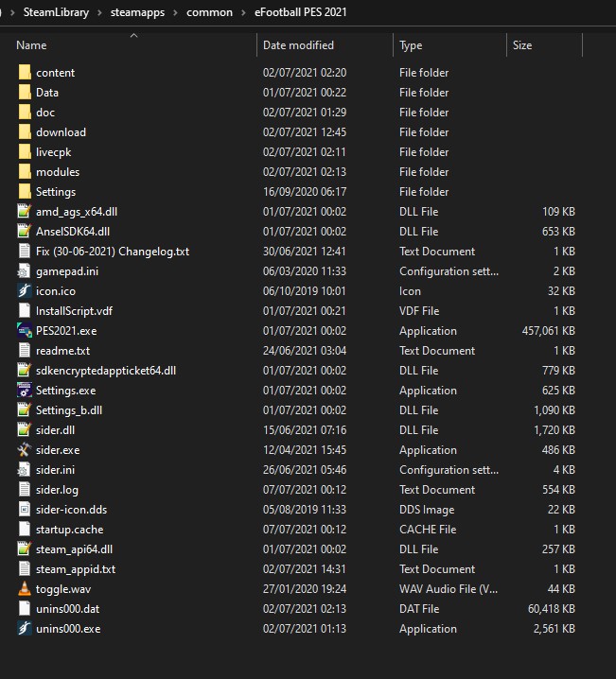The height and width of the screenshot is (679, 616).
Task: Click the 30/06/2021 12:41 date cell
Action: (305, 252)
